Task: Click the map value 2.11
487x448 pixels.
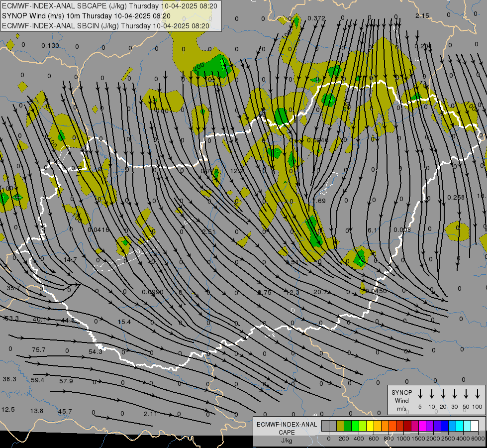Action: pos(150,414)
